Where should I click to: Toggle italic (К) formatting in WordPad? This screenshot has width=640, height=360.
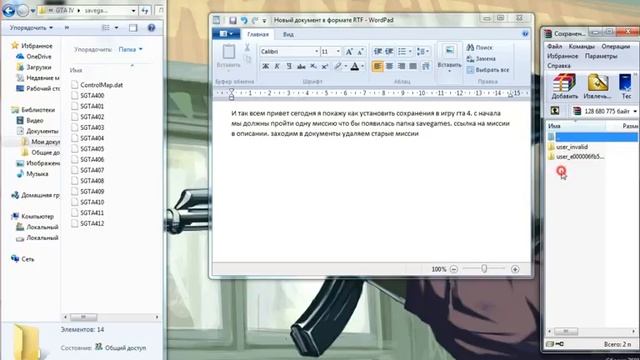click(x=277, y=66)
